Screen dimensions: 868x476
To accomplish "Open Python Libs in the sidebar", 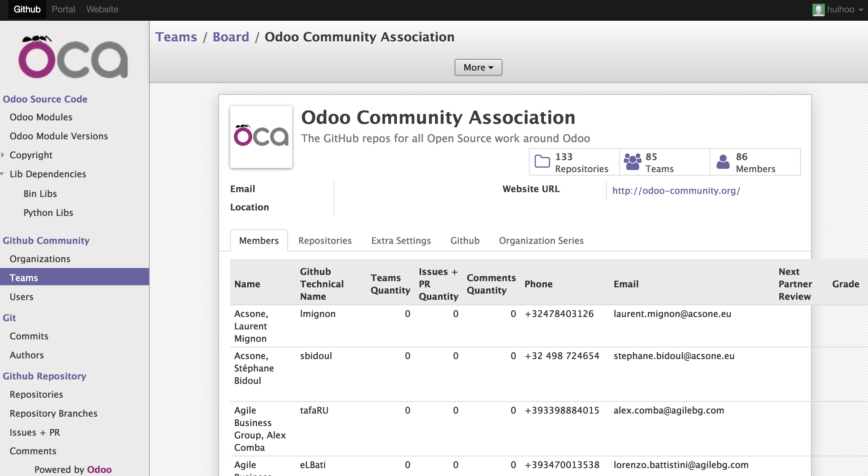I will click(x=48, y=212).
